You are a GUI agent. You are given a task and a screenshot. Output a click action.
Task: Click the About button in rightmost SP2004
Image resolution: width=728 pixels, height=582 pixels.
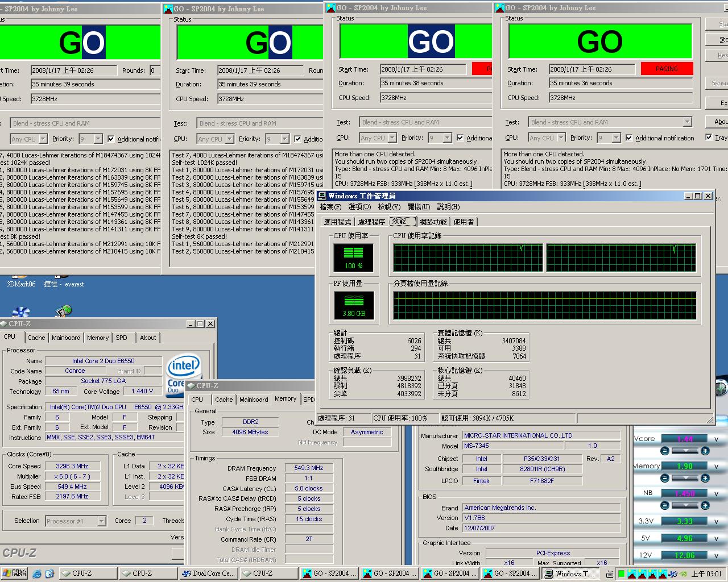click(718, 122)
